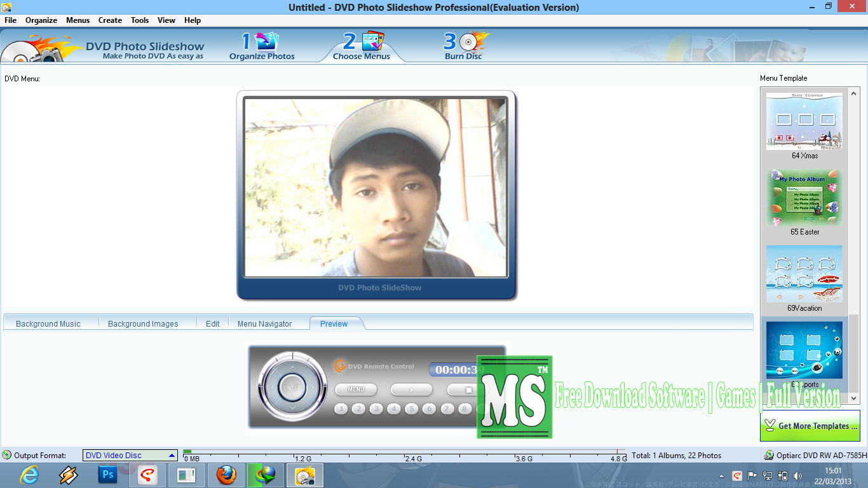Click the DVD menu preview photo
The width and height of the screenshot is (868, 488).
point(376,187)
